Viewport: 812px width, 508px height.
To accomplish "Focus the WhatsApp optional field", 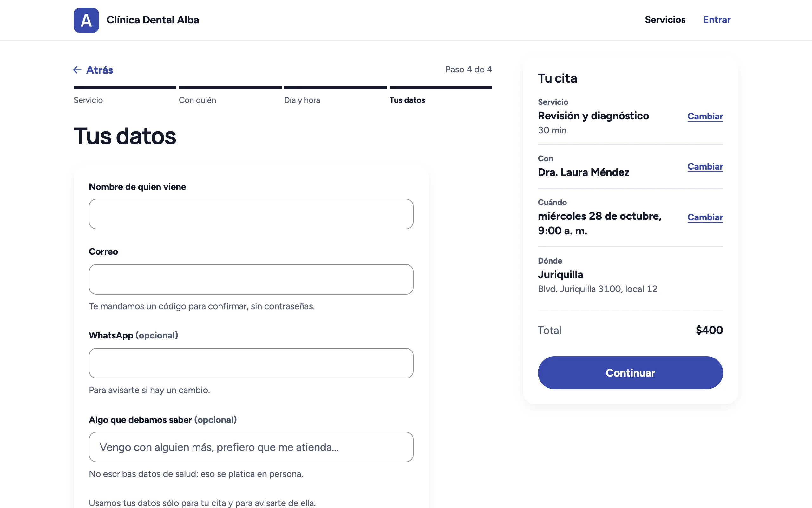I will point(251,363).
